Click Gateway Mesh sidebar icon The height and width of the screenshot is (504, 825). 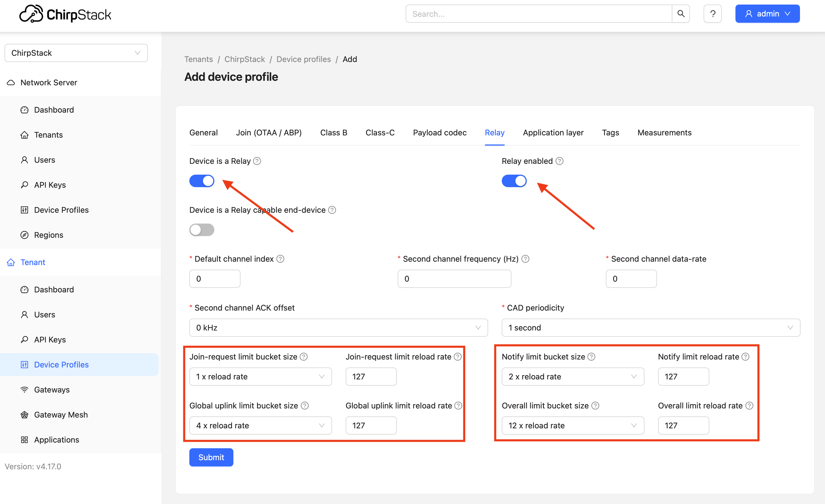[24, 415]
